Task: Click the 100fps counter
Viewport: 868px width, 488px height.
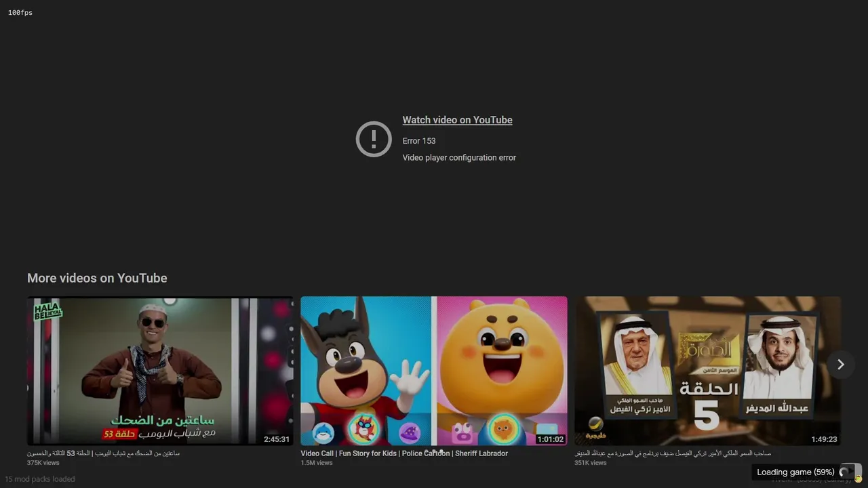Action: tap(20, 13)
